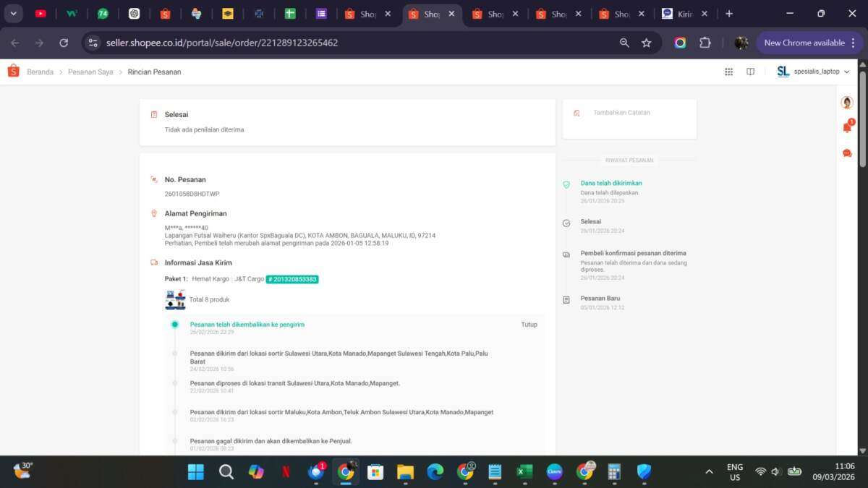Open Excel from the taskbar
868x488 pixels.
pyautogui.click(x=524, y=472)
